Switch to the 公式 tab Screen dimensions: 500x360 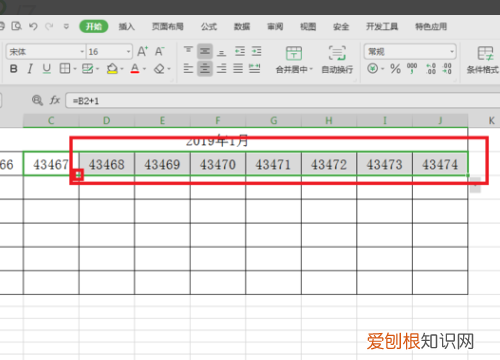click(x=209, y=26)
